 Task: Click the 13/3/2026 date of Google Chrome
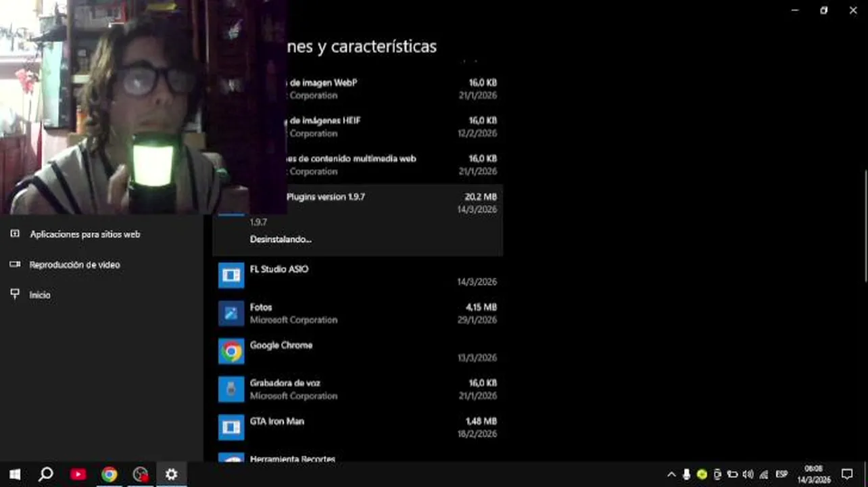[x=477, y=358]
